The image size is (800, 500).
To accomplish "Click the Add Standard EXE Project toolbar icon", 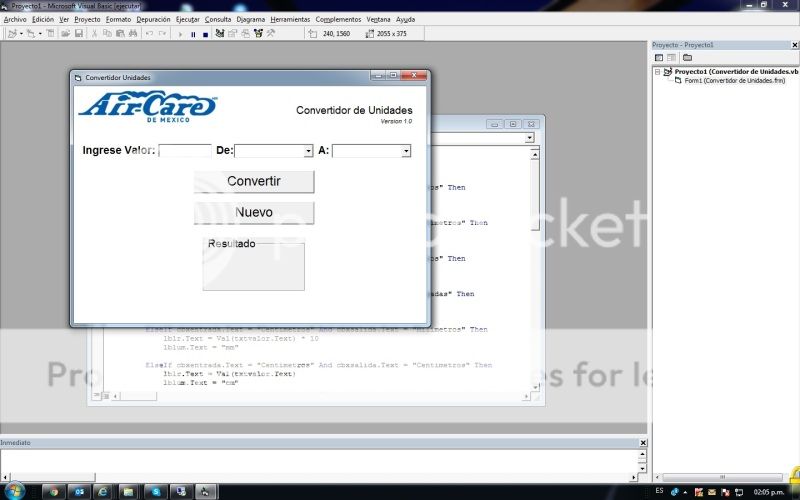I will pos(12,34).
